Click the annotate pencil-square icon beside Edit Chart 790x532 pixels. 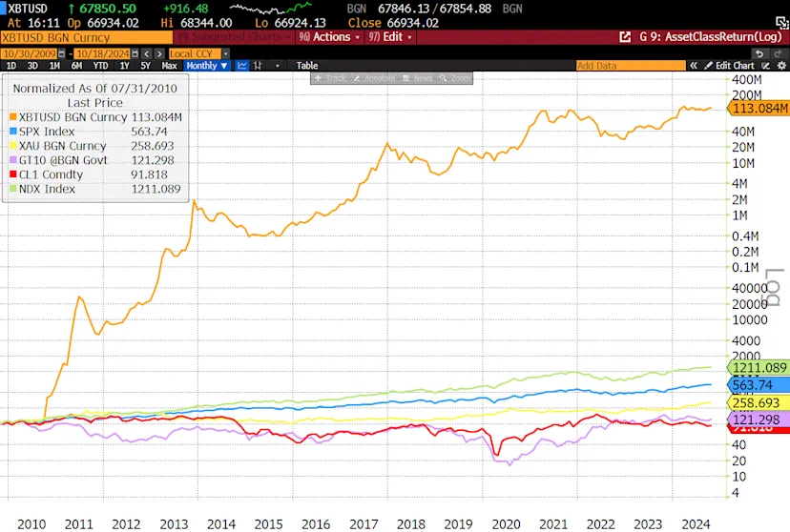(766, 66)
